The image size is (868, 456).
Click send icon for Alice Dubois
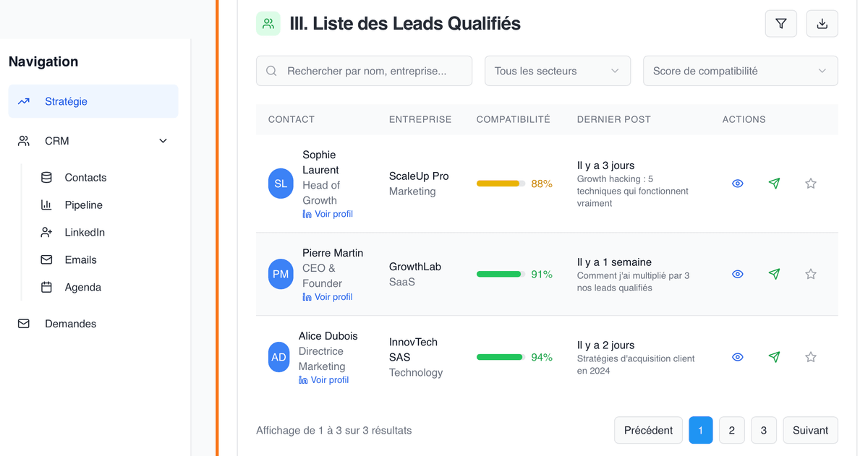click(x=774, y=357)
